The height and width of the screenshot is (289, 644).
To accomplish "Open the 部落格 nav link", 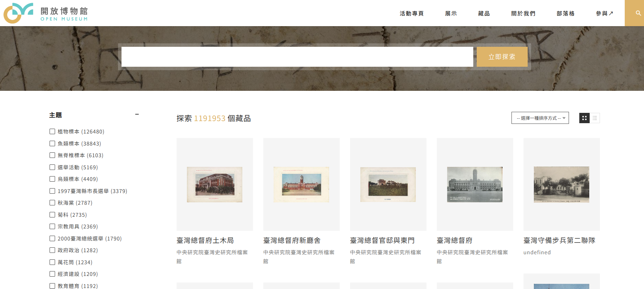I will tap(566, 13).
